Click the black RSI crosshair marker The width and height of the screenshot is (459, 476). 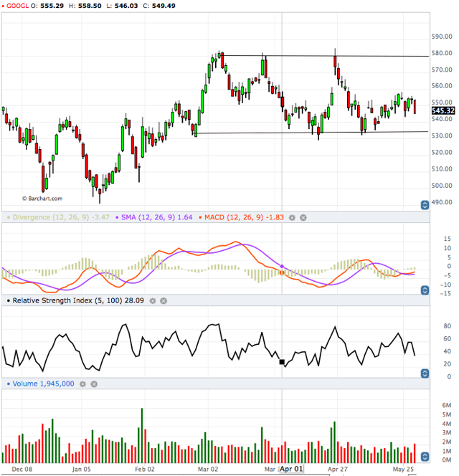point(282,362)
